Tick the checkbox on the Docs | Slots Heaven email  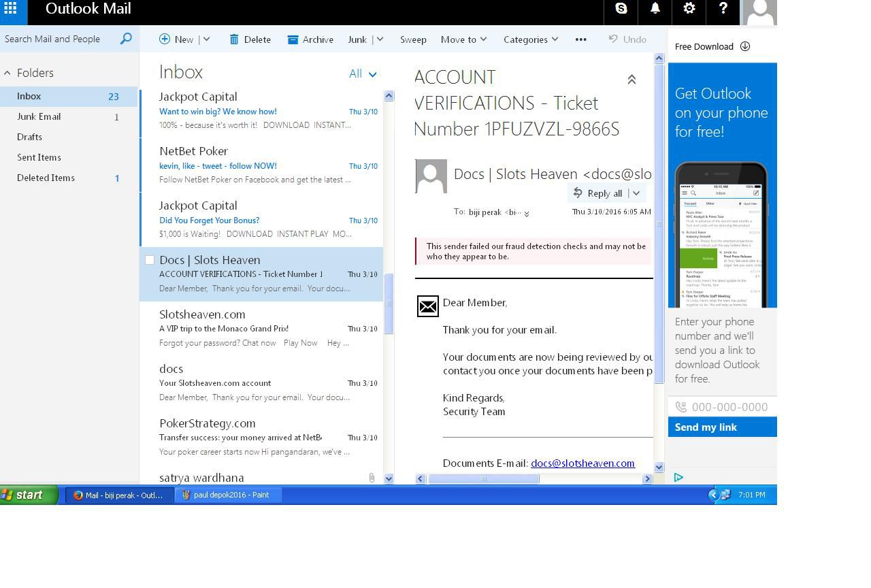tap(150, 260)
